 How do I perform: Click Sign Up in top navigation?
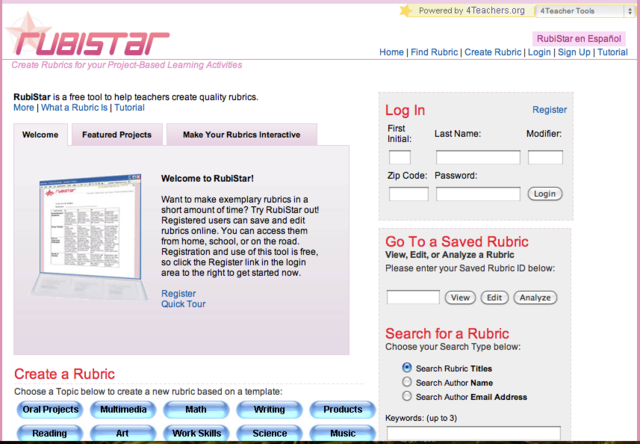[x=574, y=52]
